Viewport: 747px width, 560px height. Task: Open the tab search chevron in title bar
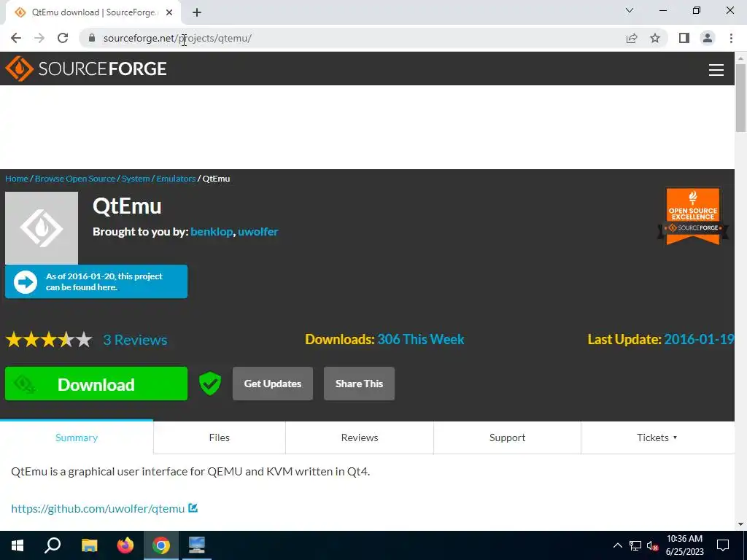tap(630, 10)
